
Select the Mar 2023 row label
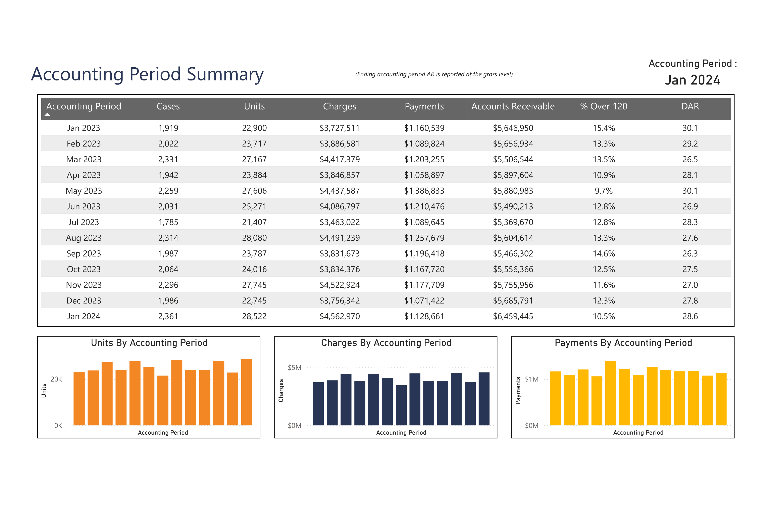[84, 159]
